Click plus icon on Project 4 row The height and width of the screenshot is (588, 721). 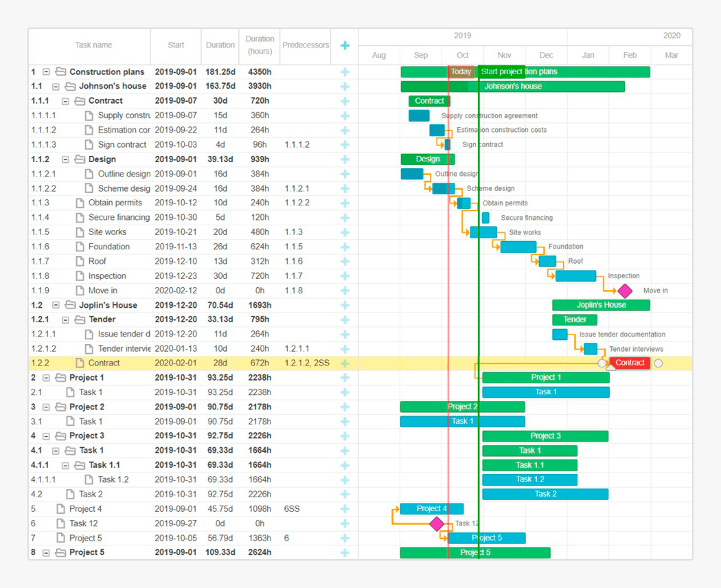pyautogui.click(x=345, y=509)
